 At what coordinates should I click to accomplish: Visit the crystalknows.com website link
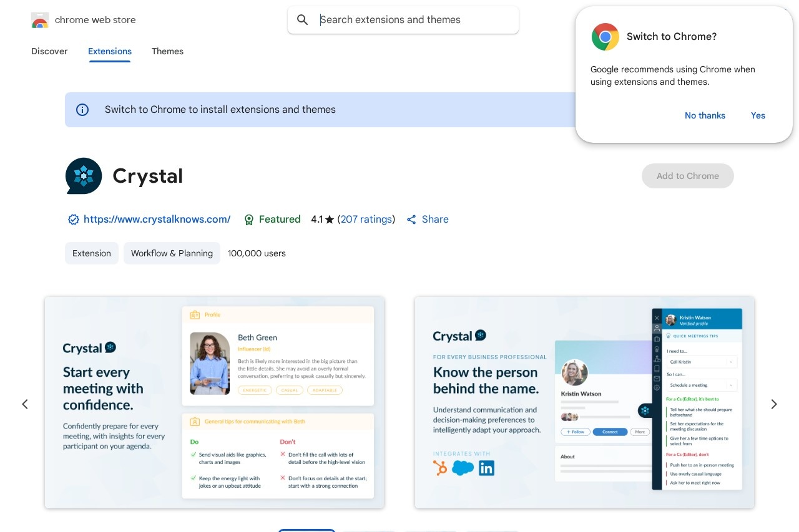(x=157, y=220)
